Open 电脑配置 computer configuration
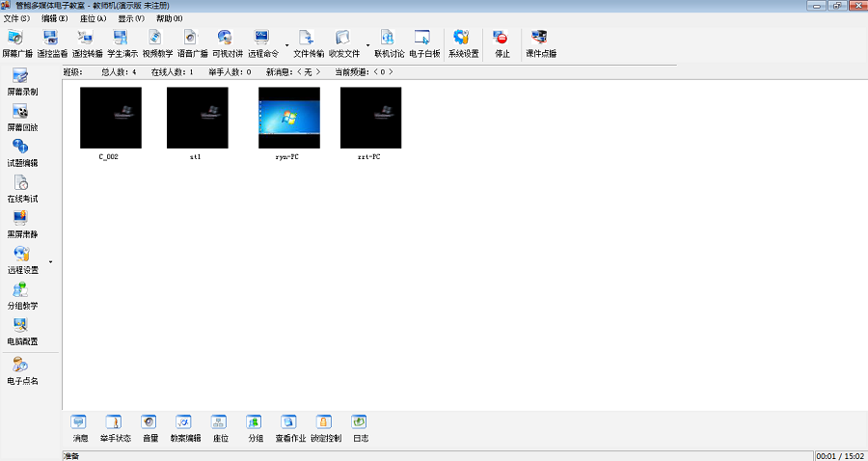This screenshot has width=868, height=461. click(x=21, y=332)
